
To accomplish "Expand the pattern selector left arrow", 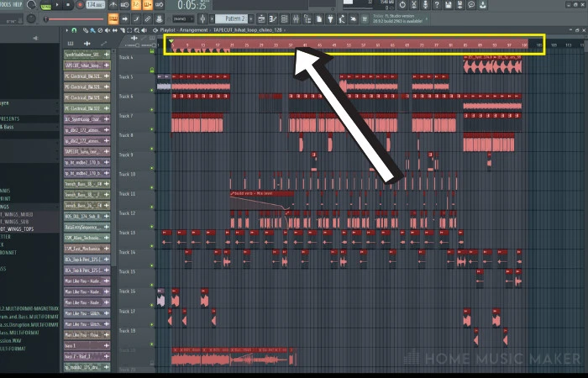I will click(212, 18).
